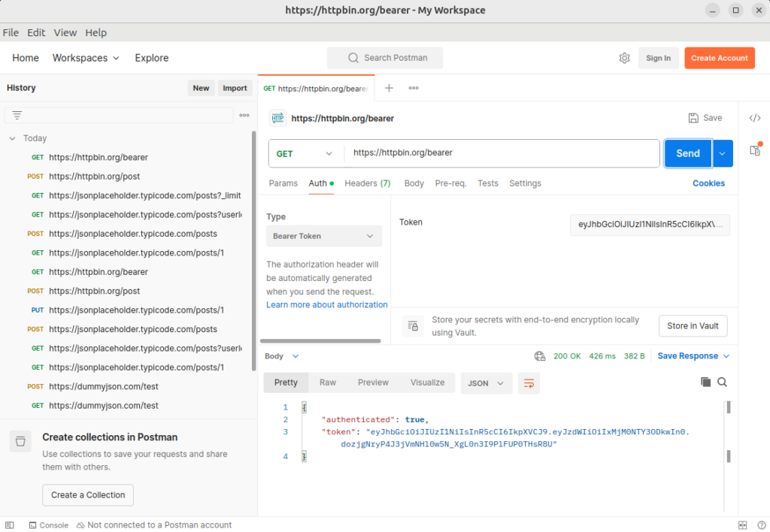Viewport: 770px width, 532px height.
Task: Open the Send options dropdown arrow
Action: [723, 153]
